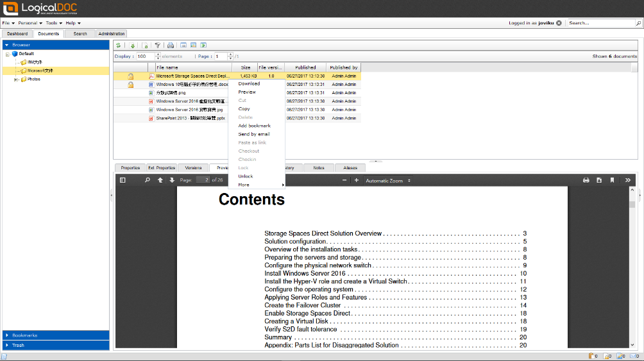Expand the Bookmarks panel
This screenshot has width=644, height=361.
(56, 335)
